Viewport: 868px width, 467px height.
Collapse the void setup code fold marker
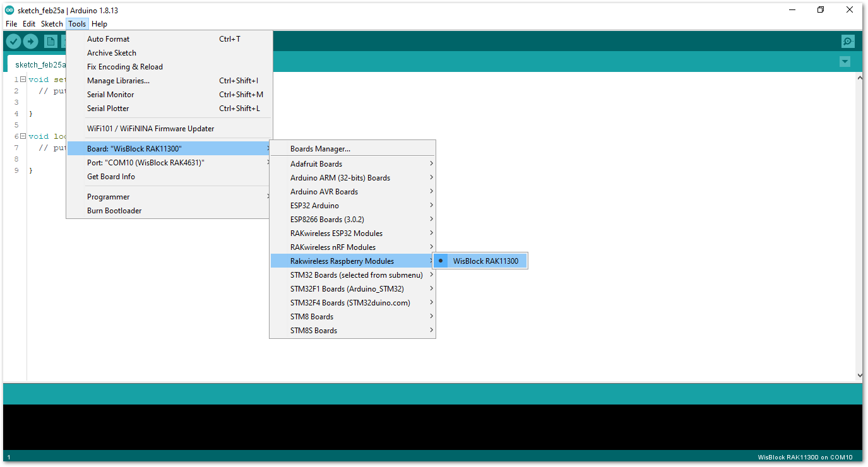point(23,80)
